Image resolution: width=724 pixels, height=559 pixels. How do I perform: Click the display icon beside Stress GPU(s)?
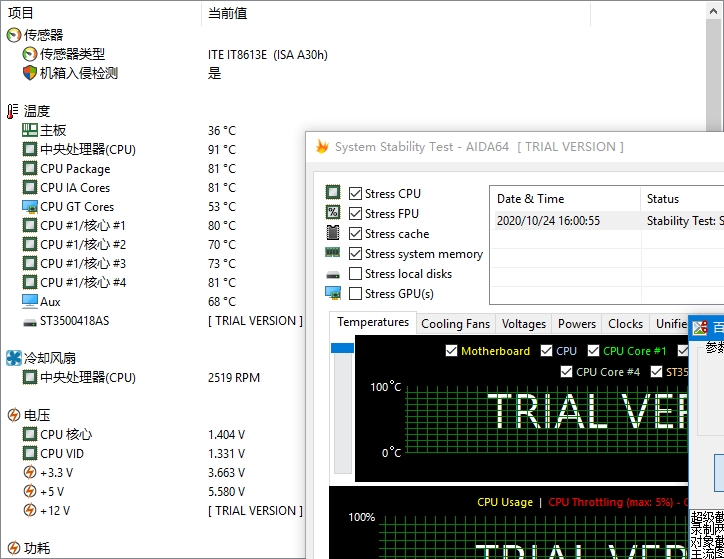tap(333, 293)
